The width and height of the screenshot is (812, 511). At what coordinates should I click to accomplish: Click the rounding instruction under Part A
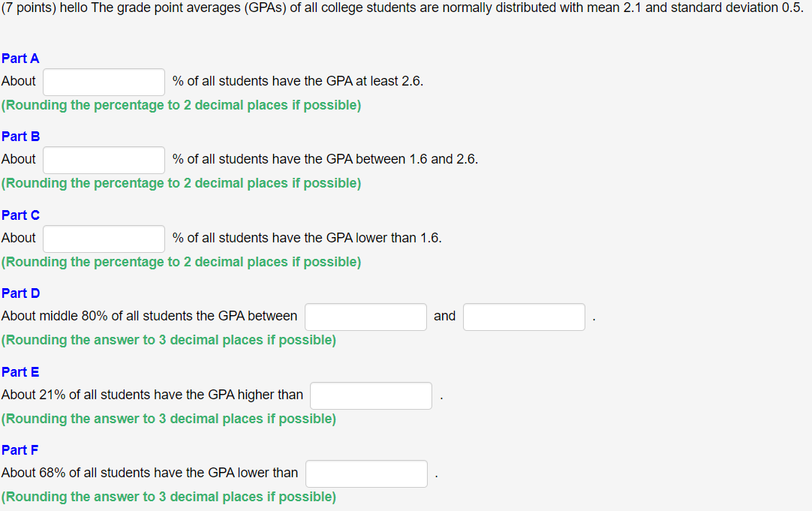point(182,105)
